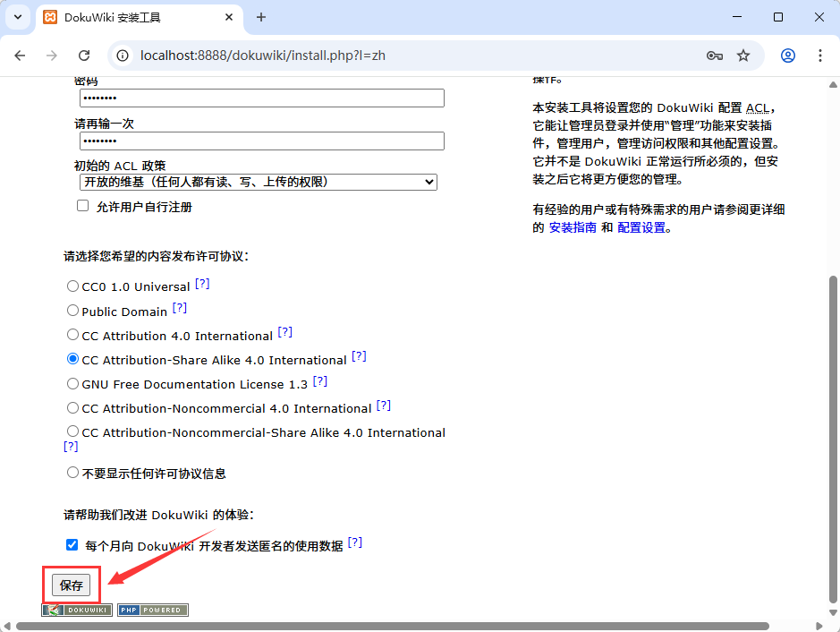Screen dimensions: 840x632
Task: Click the 保存 button
Action: tap(72, 585)
